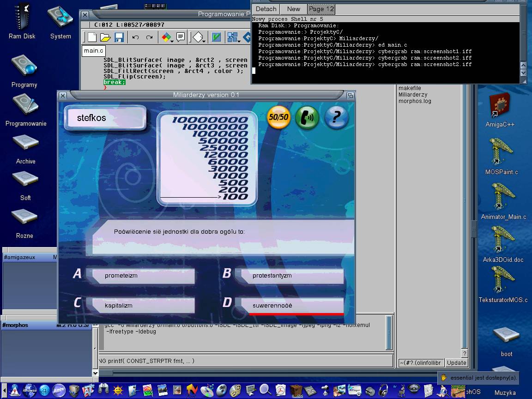Click the green checkmark toolbar icon

[216, 37]
